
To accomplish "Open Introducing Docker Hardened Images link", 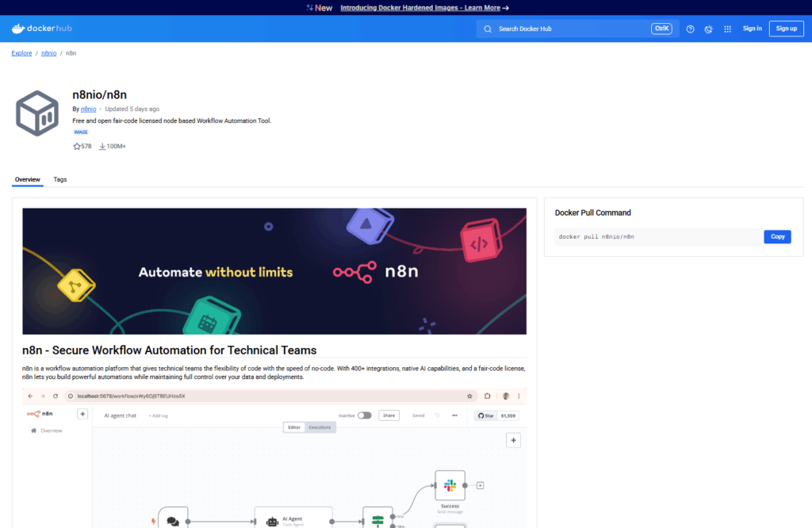I will point(424,8).
